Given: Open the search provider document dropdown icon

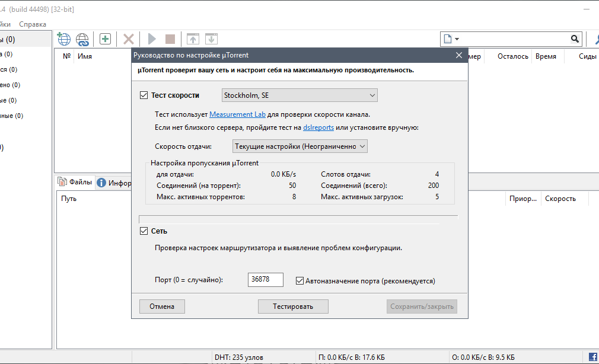Looking at the screenshot, I should pyautogui.click(x=451, y=39).
